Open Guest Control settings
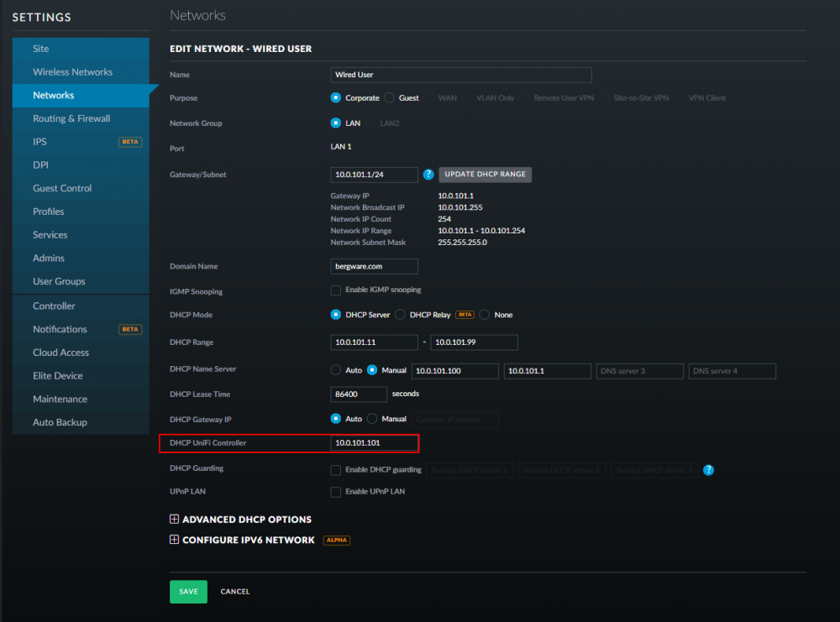Viewport: 840px width, 622px height. (81, 188)
